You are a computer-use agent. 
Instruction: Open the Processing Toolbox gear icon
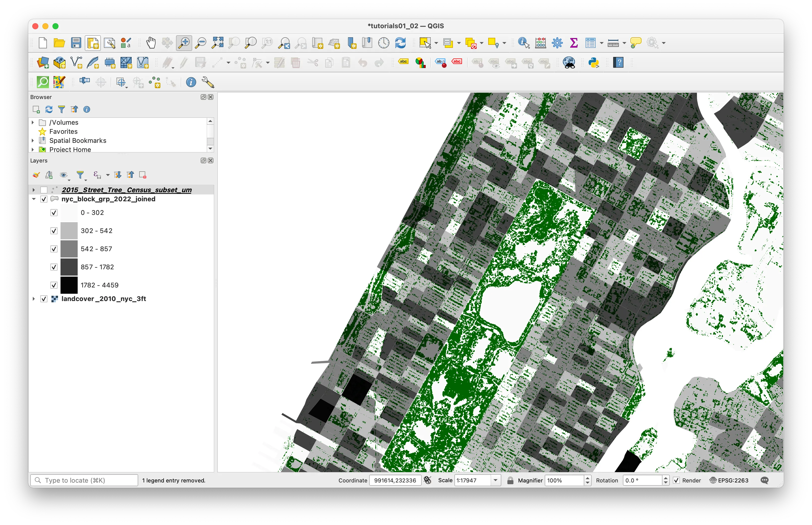coord(557,43)
